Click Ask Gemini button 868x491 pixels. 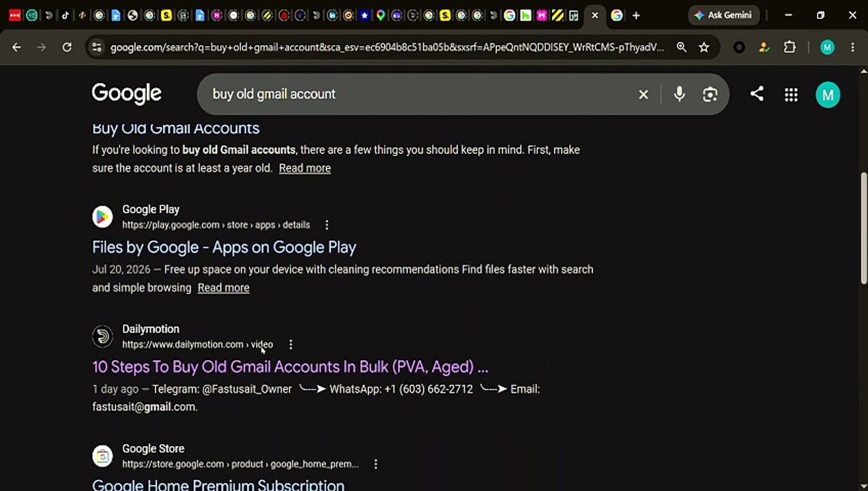coord(723,15)
